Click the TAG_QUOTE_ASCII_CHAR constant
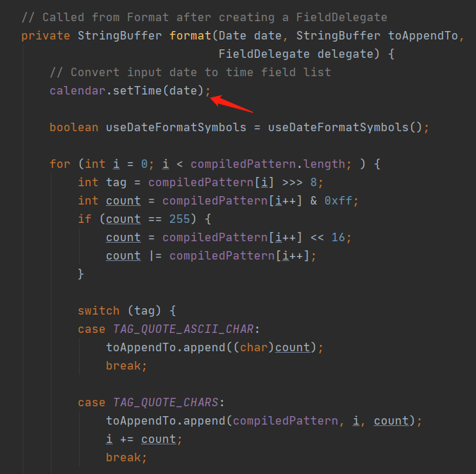 click(x=183, y=329)
